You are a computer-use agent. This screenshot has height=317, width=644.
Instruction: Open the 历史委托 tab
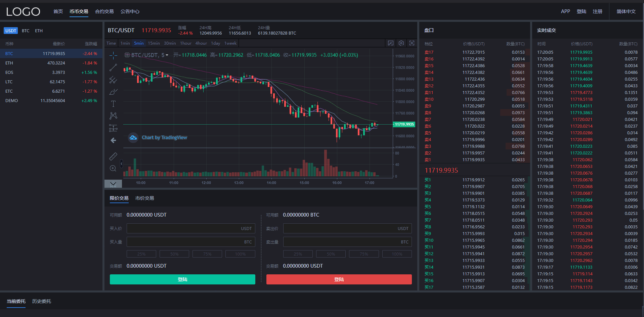pos(42,302)
